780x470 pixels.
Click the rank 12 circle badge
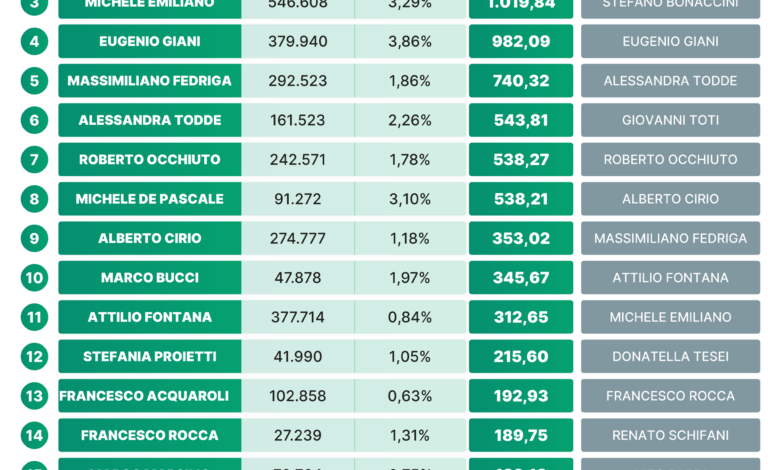click(x=34, y=356)
